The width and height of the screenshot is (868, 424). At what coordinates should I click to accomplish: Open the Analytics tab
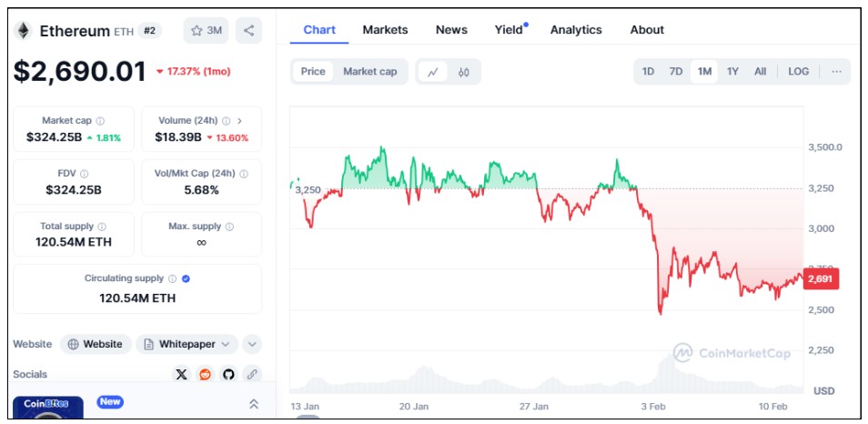click(576, 30)
